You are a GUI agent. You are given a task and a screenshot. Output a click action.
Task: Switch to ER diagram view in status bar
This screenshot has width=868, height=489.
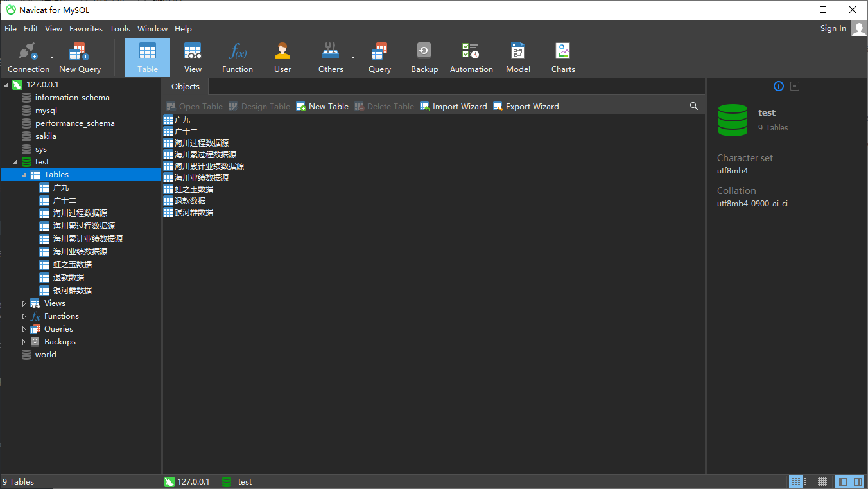tap(822, 482)
